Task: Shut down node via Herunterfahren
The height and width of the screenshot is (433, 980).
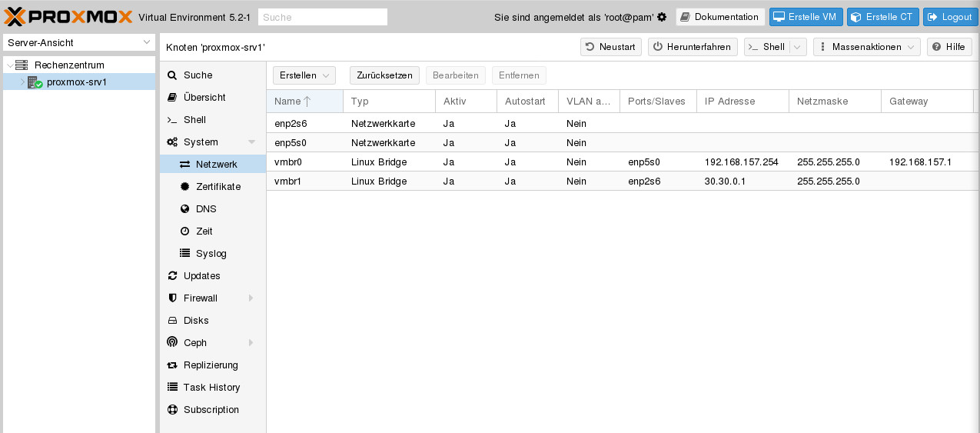Action: [693, 47]
